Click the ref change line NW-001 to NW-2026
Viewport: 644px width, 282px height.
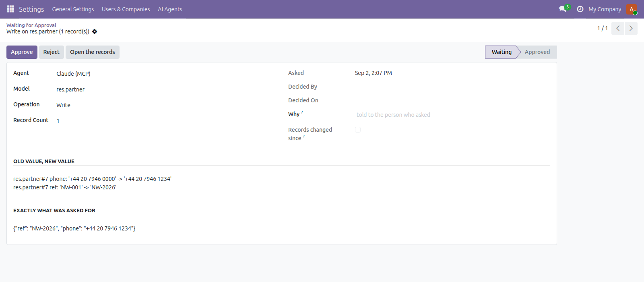click(65, 187)
